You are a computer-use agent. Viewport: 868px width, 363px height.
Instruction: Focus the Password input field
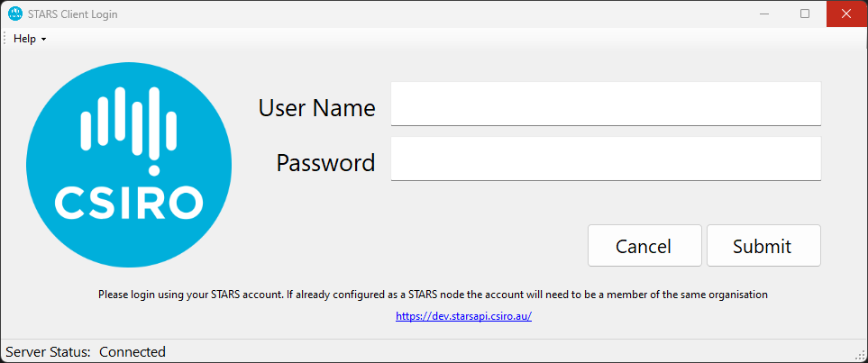605,159
